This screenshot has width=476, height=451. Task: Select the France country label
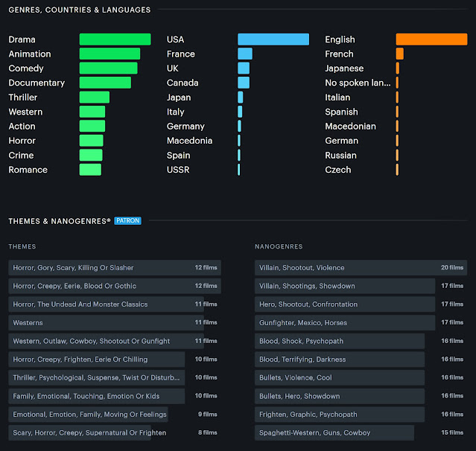click(180, 54)
